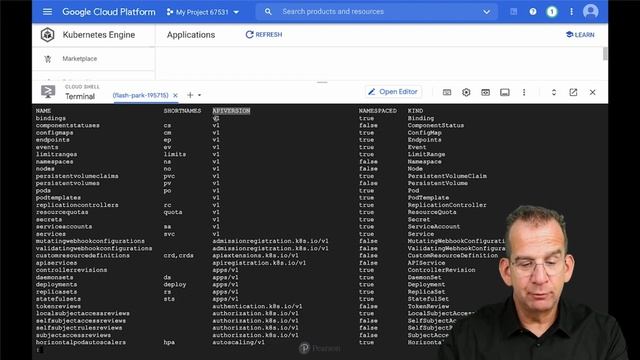Expand the new tab dropdown arrow
The image size is (640, 360).
200,95
